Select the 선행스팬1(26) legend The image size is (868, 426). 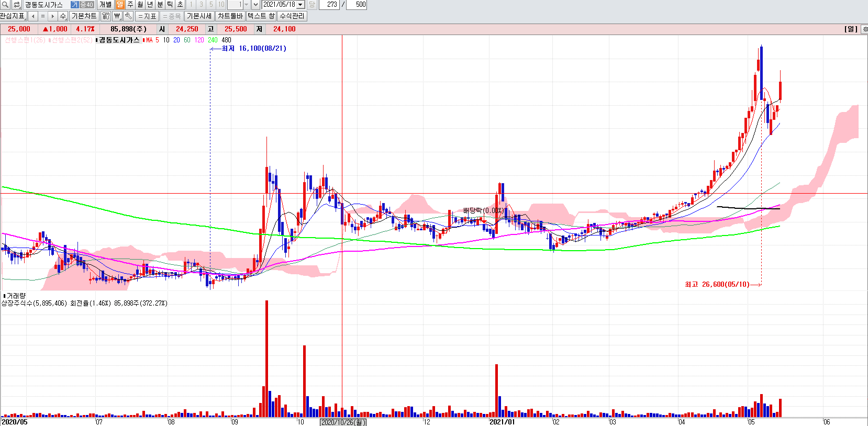pos(24,40)
